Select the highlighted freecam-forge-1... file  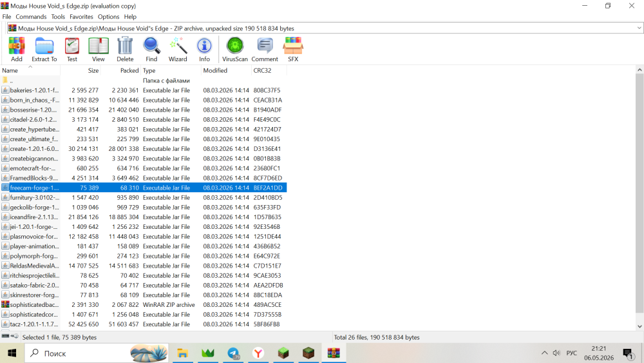(144, 188)
